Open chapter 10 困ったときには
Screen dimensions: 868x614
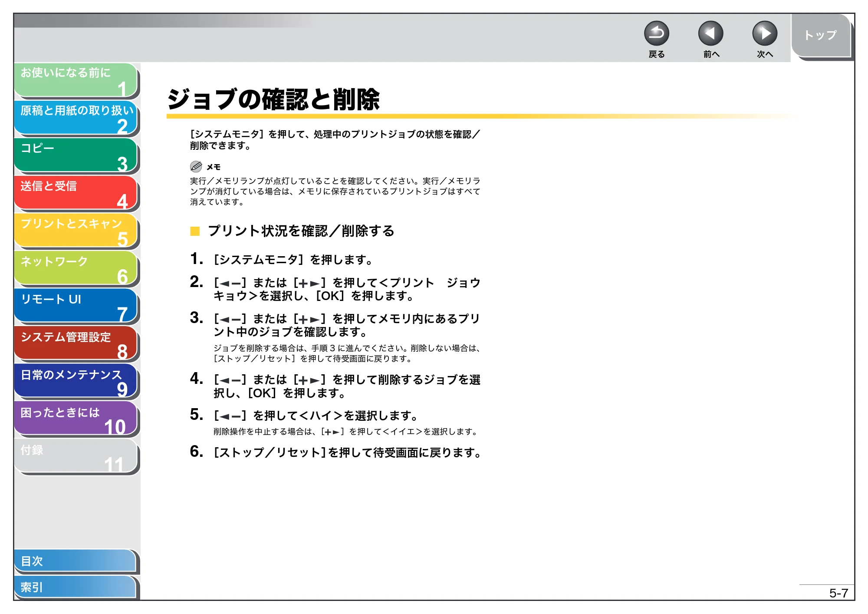click(76, 419)
